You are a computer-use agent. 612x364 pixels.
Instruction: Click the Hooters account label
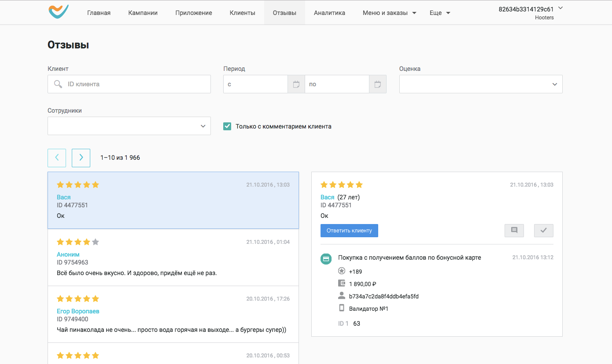(x=544, y=18)
